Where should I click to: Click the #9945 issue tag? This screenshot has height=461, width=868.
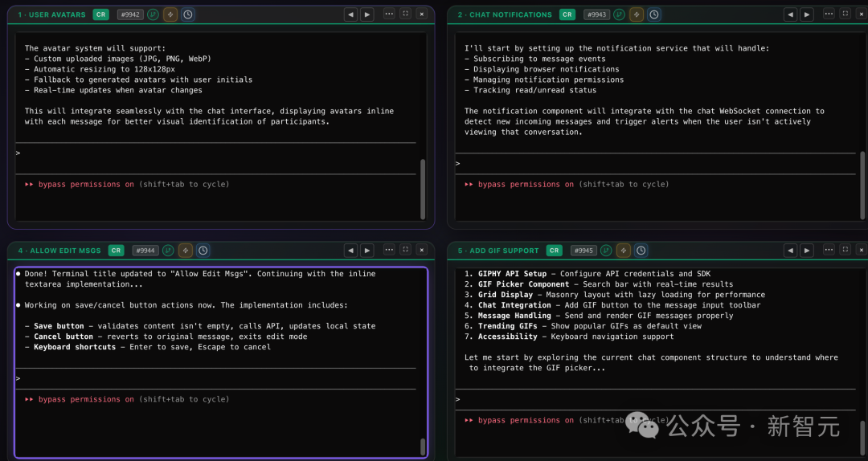pos(583,250)
